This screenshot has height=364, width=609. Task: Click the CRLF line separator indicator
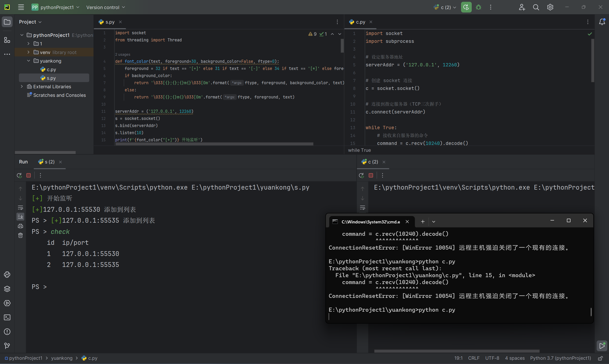474,358
